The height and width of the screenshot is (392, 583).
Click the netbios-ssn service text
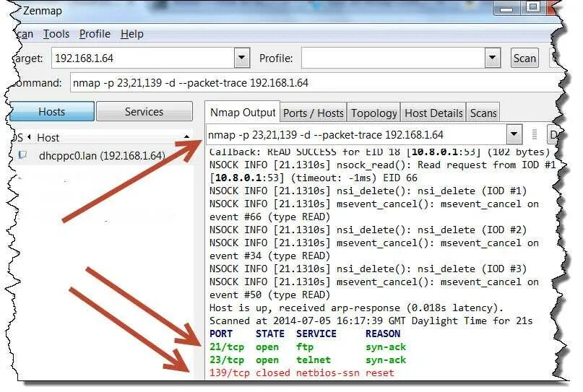tap(328, 373)
